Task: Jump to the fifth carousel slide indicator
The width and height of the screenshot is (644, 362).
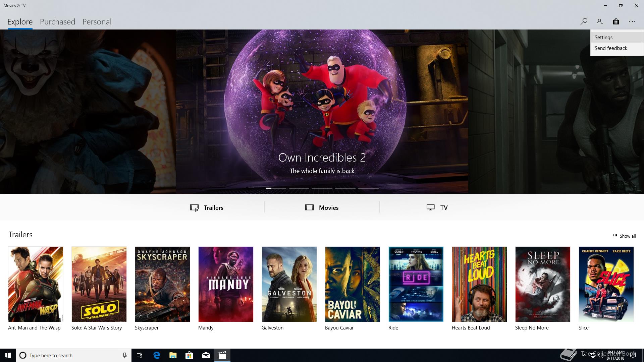Action: (368, 188)
